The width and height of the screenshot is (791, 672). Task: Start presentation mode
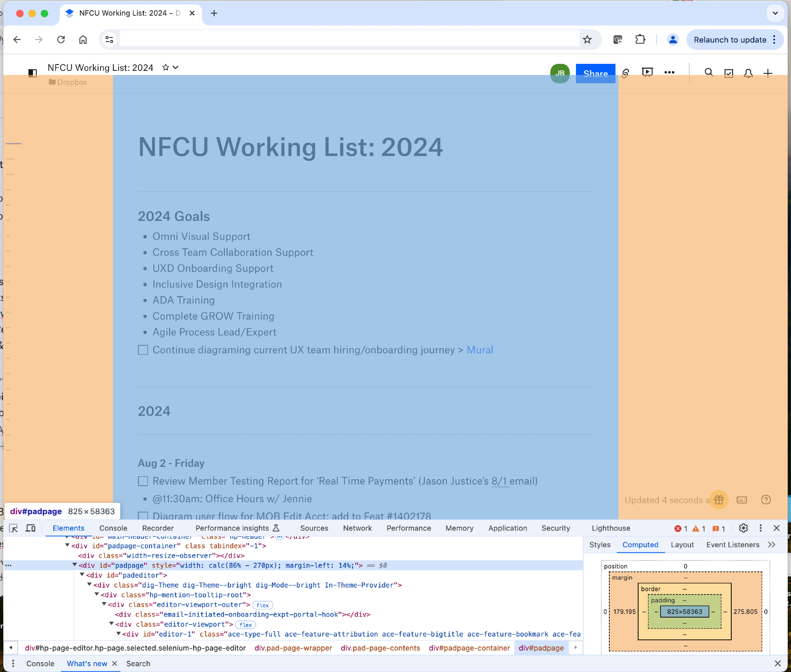pos(647,73)
